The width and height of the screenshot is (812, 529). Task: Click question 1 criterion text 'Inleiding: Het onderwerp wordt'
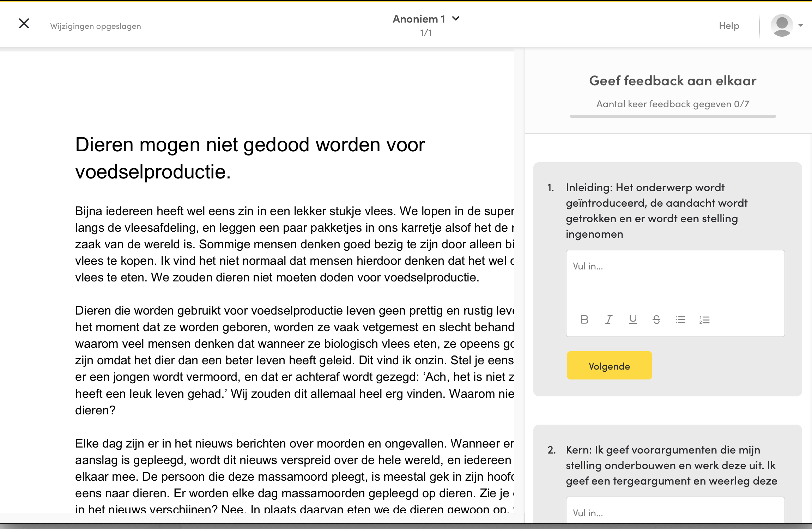point(656,211)
